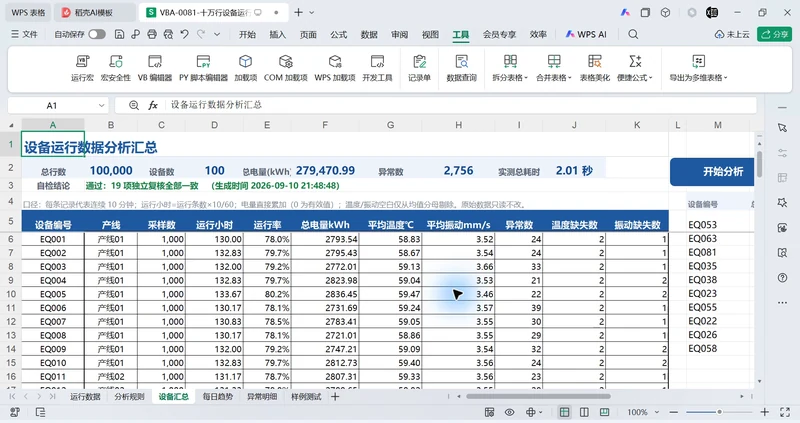The height and width of the screenshot is (423, 800).
Task: Add a new sheet with plus button
Action: (x=335, y=396)
